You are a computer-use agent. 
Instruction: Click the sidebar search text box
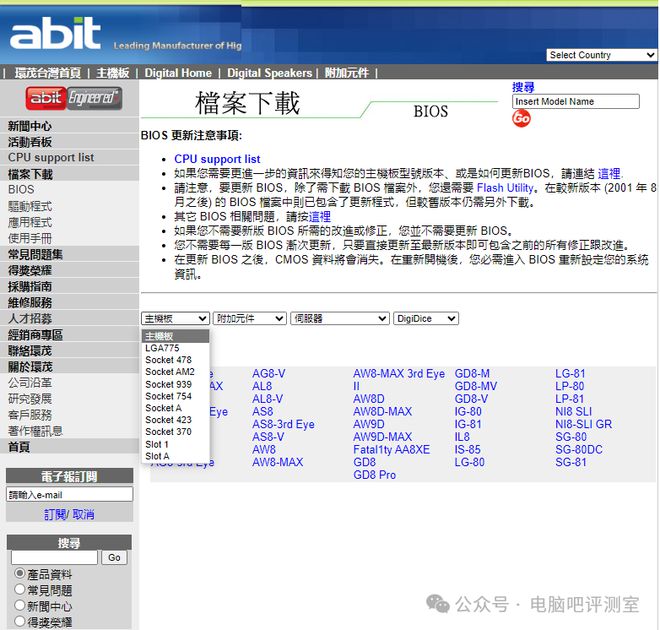(54, 557)
